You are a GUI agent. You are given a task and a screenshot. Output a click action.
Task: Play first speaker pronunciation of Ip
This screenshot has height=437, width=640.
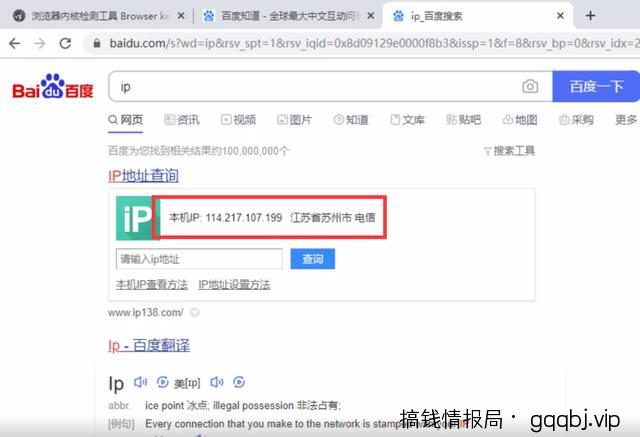click(x=140, y=382)
